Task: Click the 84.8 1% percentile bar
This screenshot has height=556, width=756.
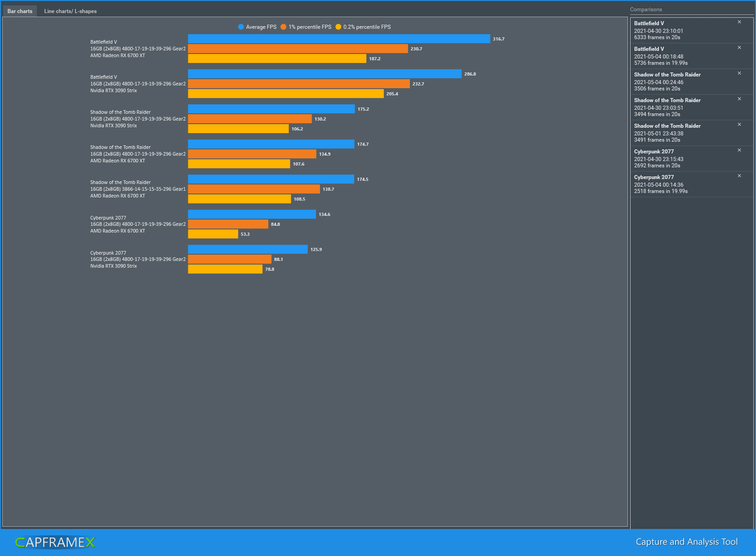Action: [228, 224]
